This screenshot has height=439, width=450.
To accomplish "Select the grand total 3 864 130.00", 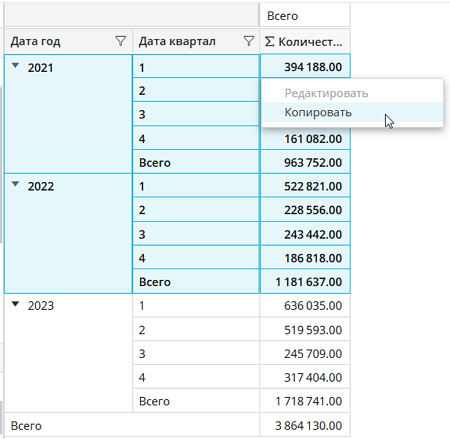I will point(305,425).
